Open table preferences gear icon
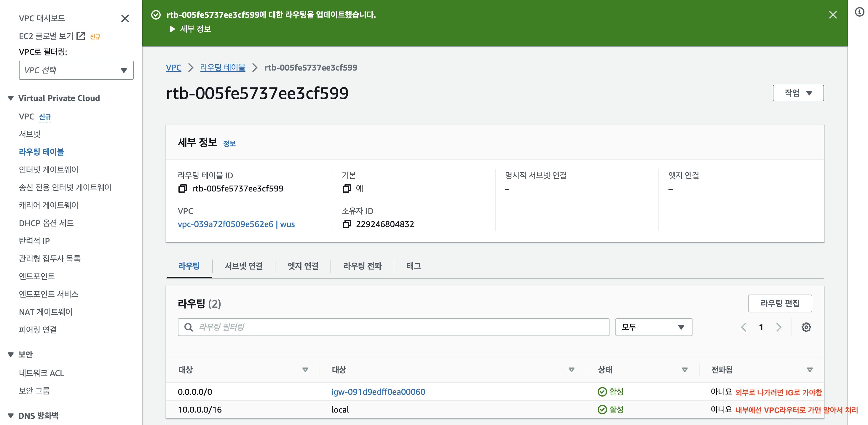Viewport: 868px width, 425px height. (806, 327)
